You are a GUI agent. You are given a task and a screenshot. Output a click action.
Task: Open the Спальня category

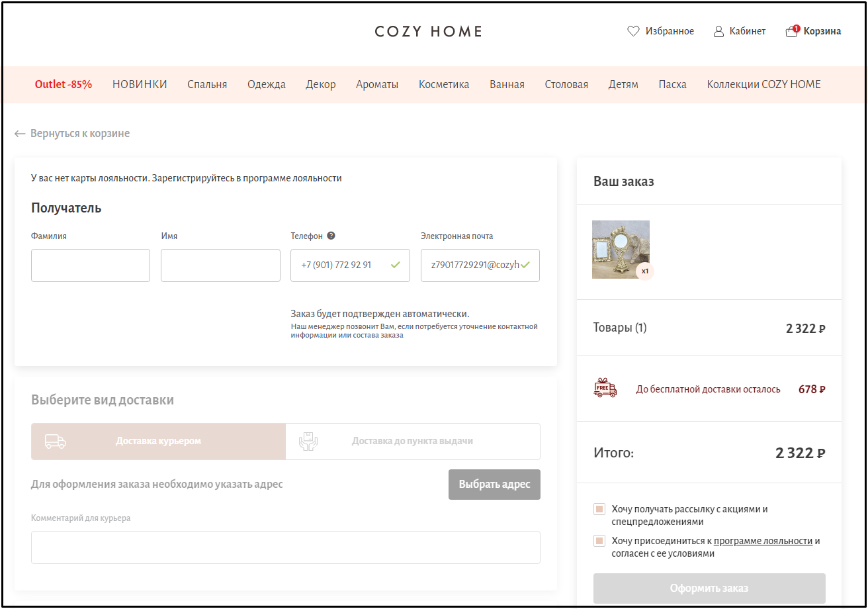click(207, 84)
